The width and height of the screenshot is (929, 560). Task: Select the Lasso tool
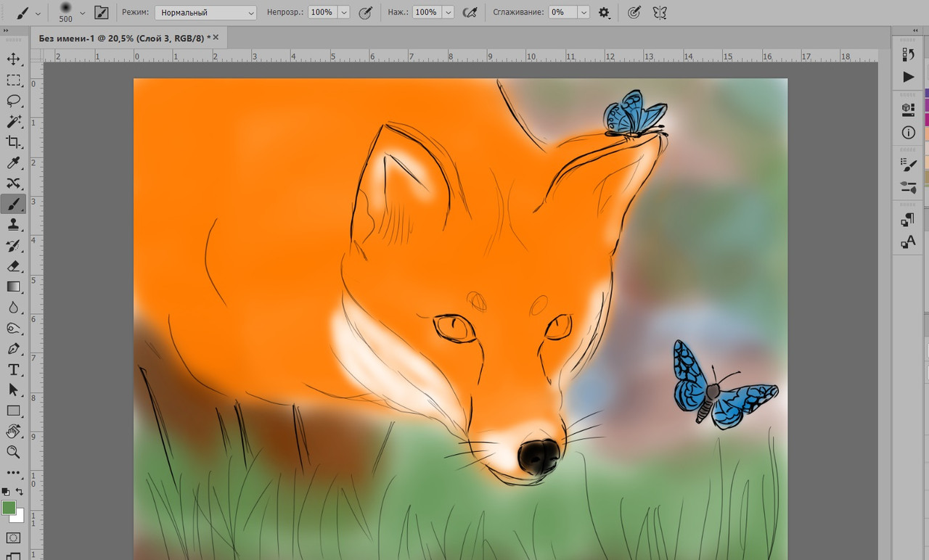13,101
